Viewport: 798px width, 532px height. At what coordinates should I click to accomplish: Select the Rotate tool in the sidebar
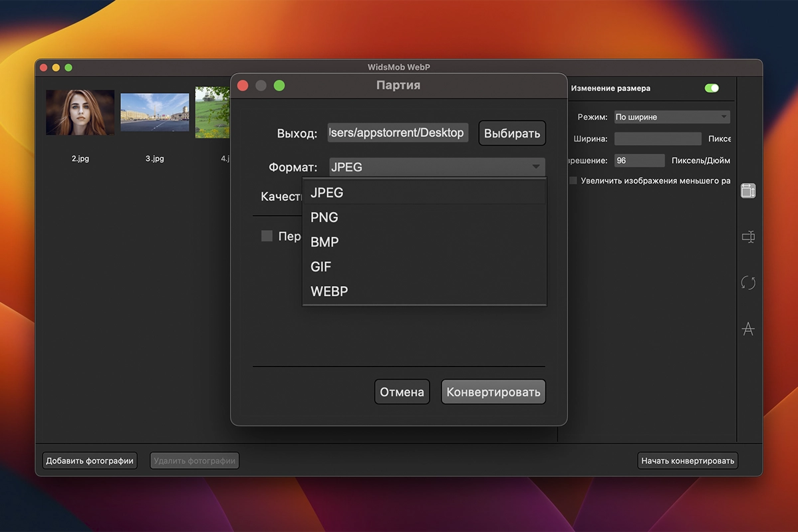pos(748,283)
